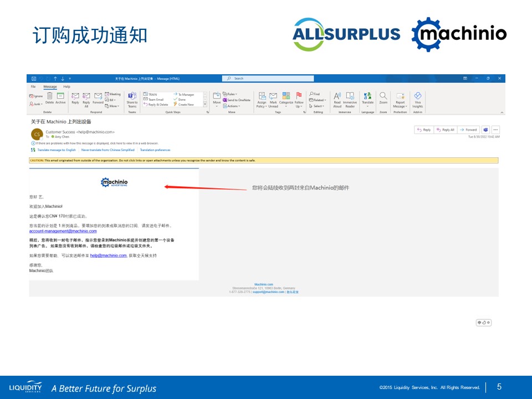
Task: Open the Categorize color menu
Action: 286,100
